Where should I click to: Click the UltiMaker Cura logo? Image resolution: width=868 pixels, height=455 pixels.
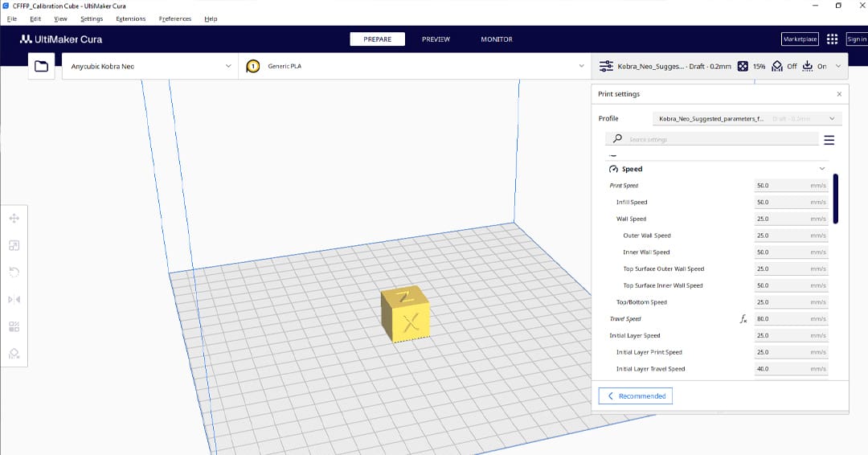tap(61, 39)
